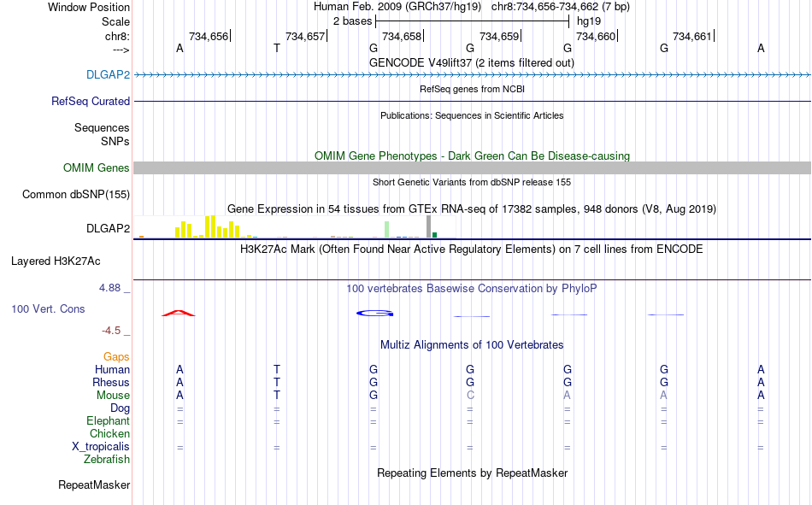Click the red A conservation logo letter
This screenshot has height=505, width=812.
(179, 313)
